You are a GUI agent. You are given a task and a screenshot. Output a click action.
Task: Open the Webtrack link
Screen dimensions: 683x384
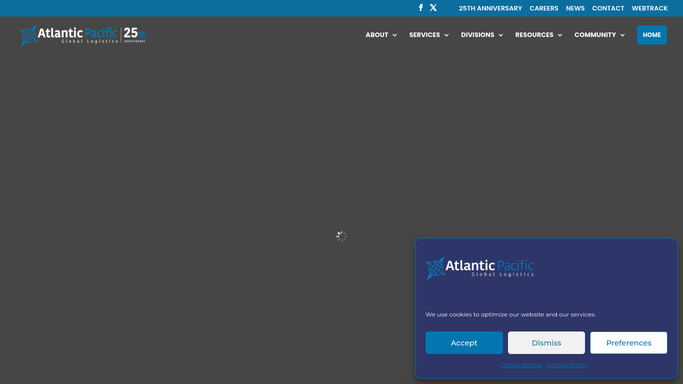tap(649, 8)
